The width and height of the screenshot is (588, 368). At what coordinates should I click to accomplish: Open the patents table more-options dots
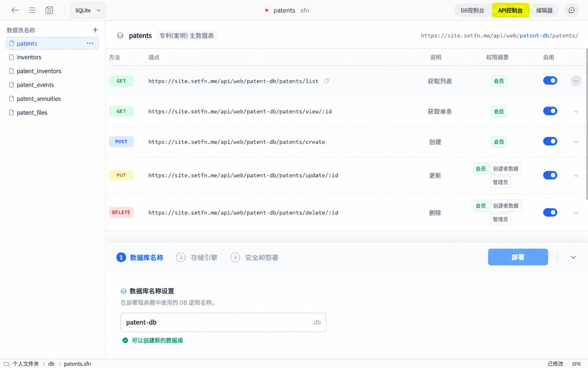coord(90,43)
